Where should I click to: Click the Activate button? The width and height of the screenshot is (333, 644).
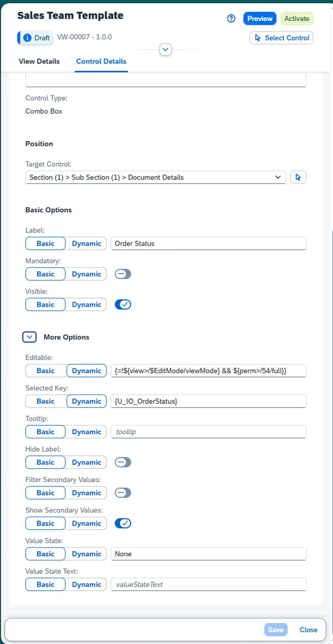click(x=297, y=19)
